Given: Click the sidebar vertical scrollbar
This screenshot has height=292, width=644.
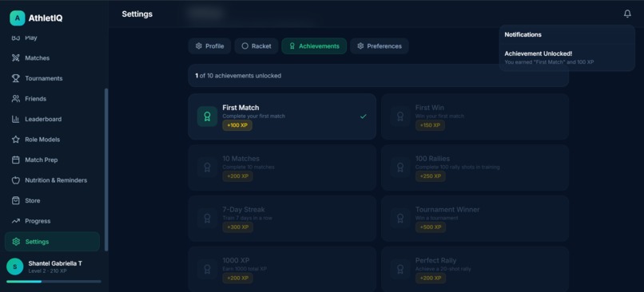Looking at the screenshot, I should (106, 169).
